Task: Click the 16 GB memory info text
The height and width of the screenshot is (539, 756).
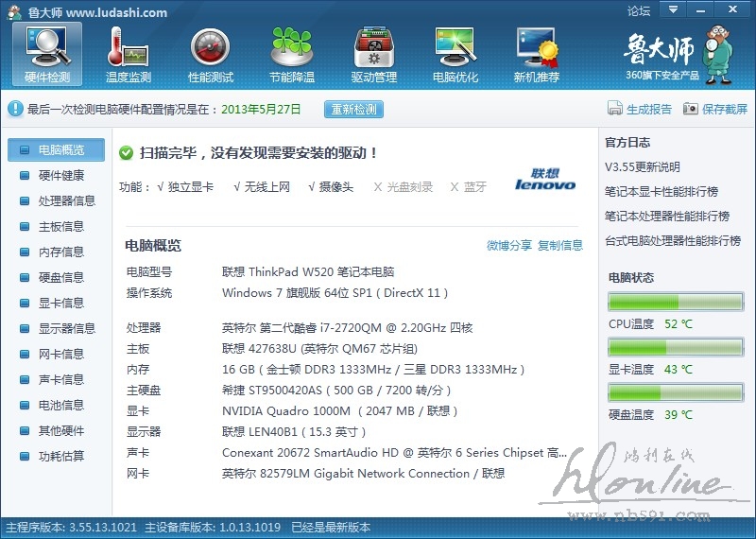Action: (373, 370)
